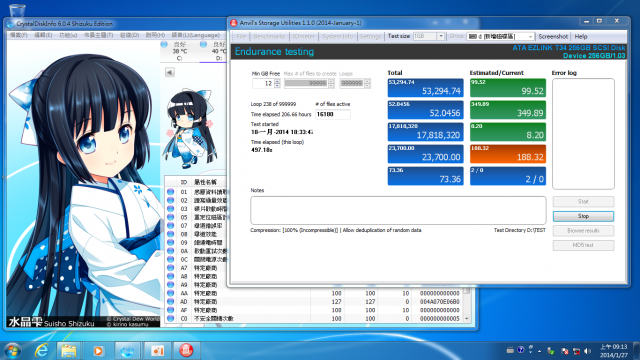Click the orange 188.32 tile
640x360 pixels.
(x=508, y=154)
